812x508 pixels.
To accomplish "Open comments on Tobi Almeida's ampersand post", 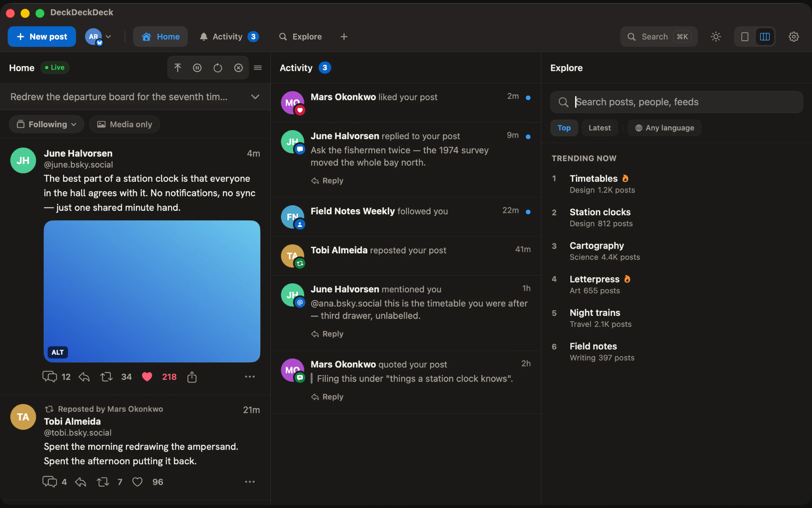I will 50,482.
